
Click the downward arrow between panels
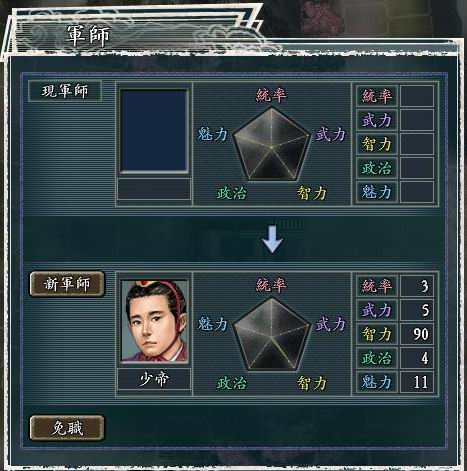(x=272, y=239)
